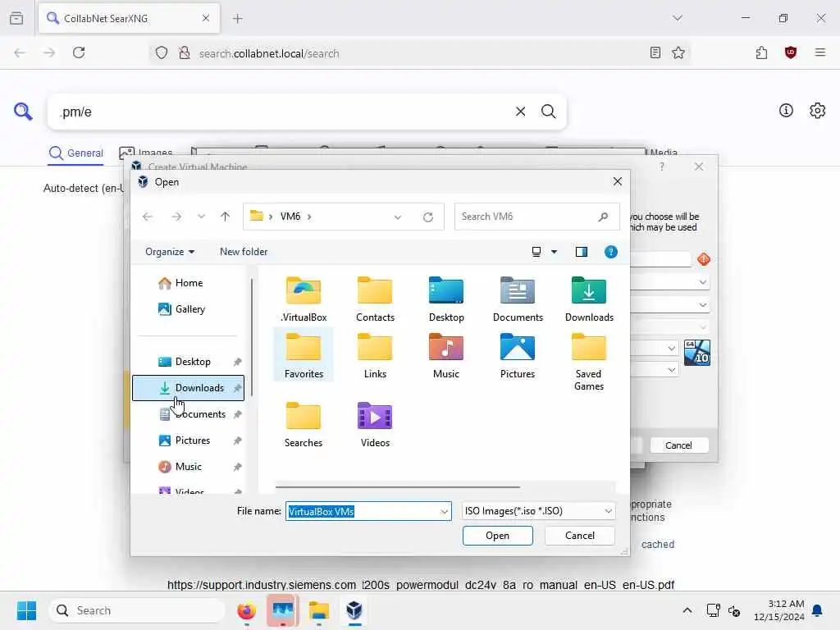Open the Windows Start menu

[26, 610]
